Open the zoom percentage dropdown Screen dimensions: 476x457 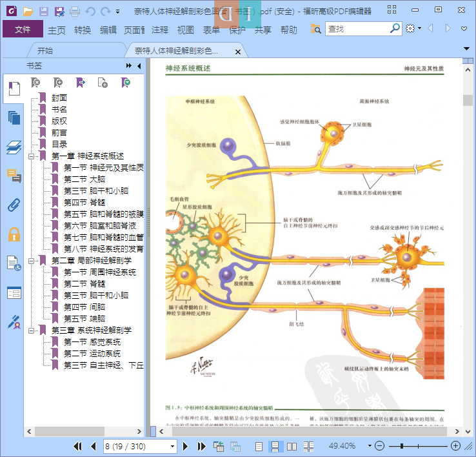pyautogui.click(x=370, y=446)
